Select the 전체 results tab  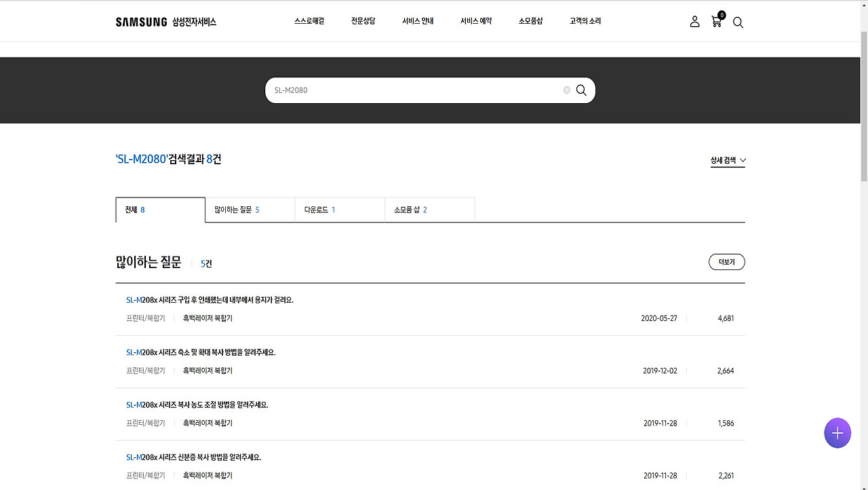[160, 210]
